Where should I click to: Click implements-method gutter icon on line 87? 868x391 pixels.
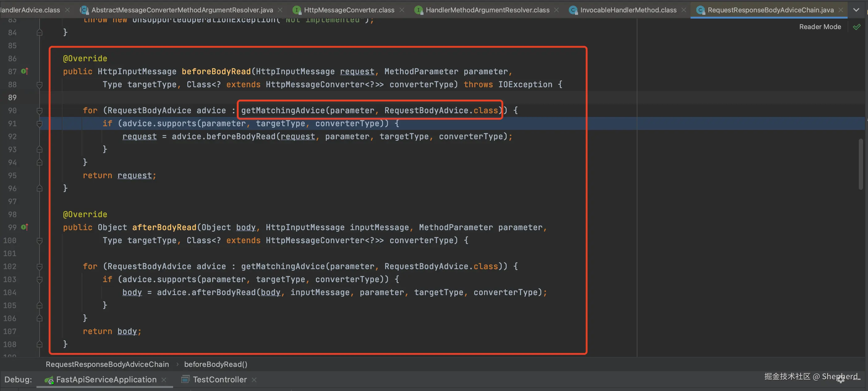point(25,71)
